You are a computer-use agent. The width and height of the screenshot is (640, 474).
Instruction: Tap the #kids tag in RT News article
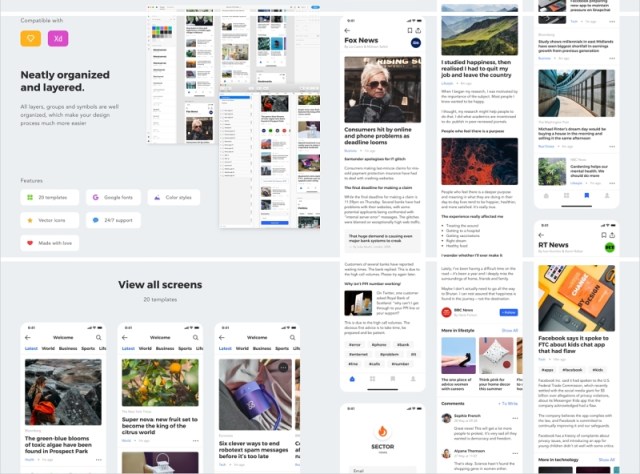point(598,369)
